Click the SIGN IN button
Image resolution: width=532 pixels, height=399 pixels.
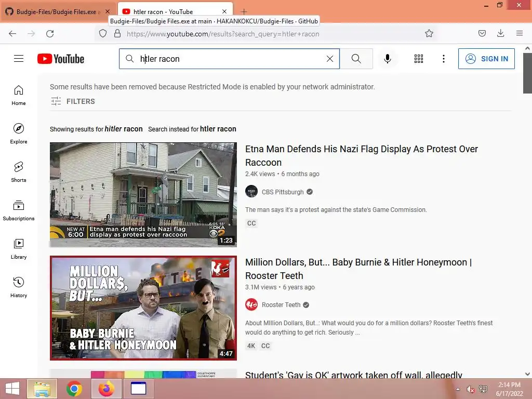(x=486, y=59)
